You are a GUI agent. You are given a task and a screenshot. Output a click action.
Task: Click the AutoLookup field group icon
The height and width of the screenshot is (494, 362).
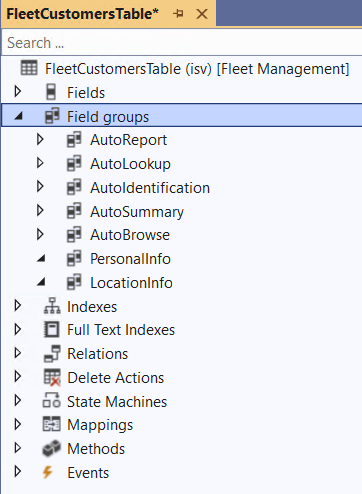tap(74, 163)
